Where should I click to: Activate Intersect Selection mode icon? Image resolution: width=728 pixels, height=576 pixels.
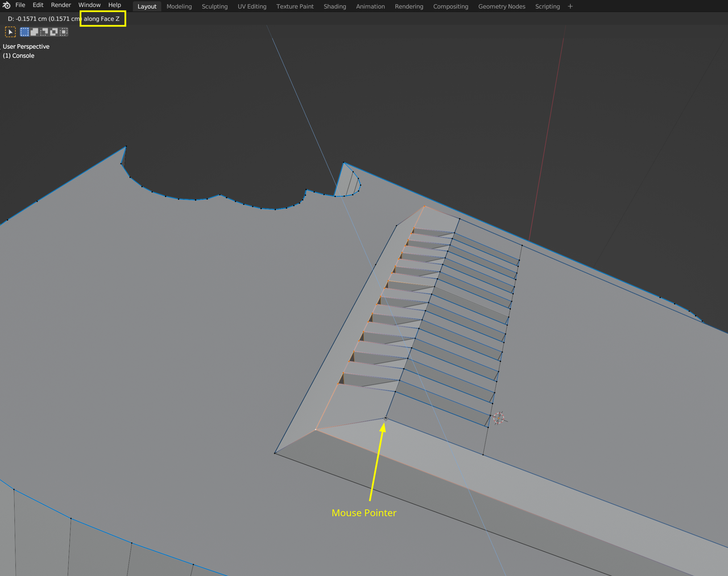coord(64,32)
